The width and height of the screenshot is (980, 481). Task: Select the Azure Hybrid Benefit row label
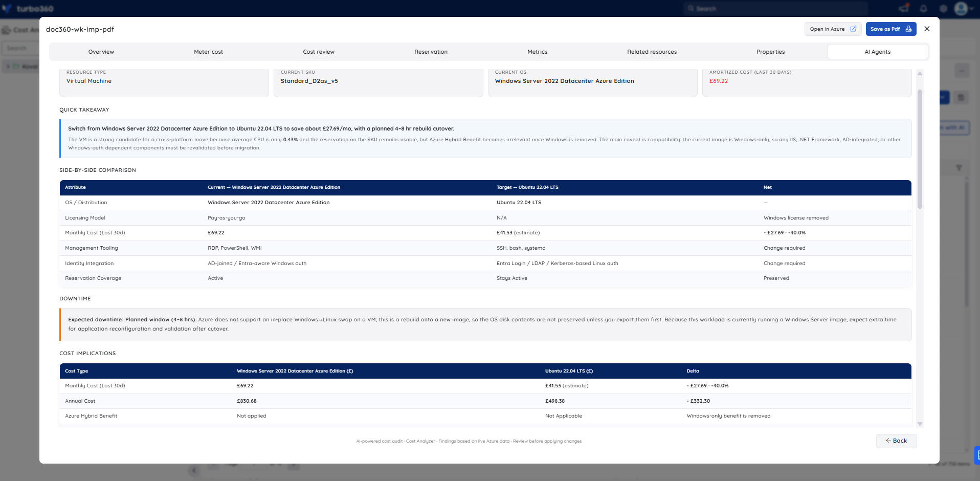click(91, 416)
